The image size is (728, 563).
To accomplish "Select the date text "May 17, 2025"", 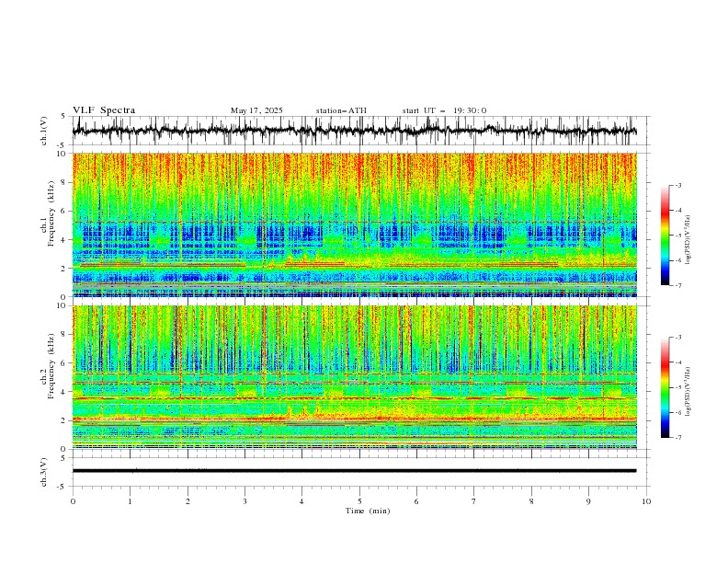I will click(x=256, y=110).
